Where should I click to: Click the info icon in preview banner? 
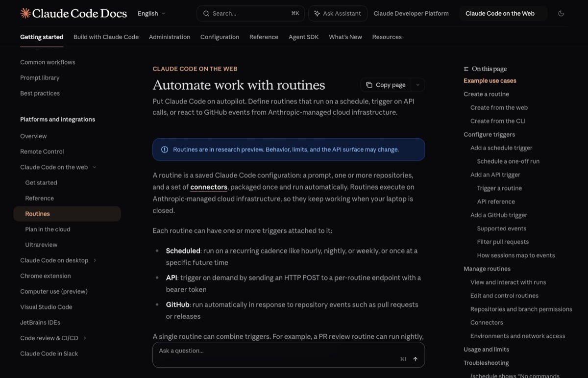tap(165, 150)
